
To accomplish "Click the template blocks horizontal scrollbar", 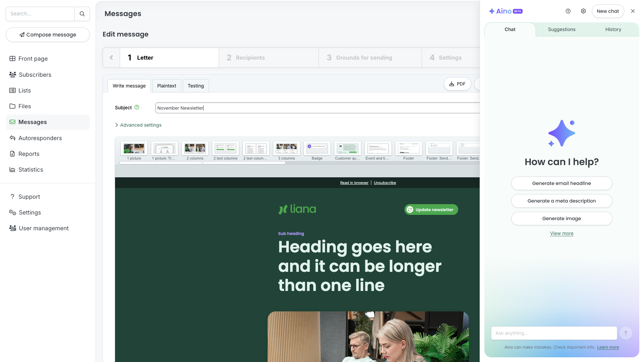I will pos(202,163).
